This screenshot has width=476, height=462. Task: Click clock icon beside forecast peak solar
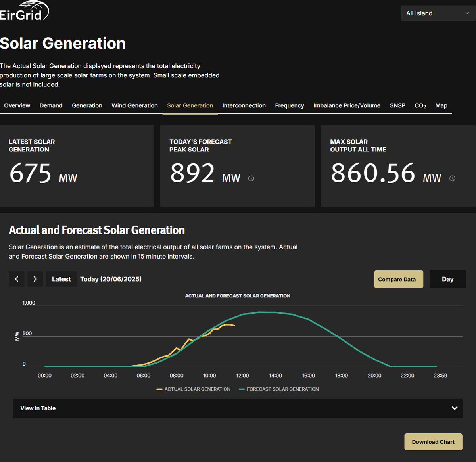pos(251,178)
